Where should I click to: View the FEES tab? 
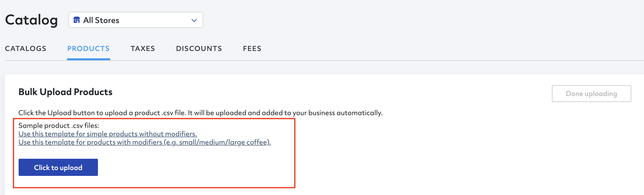252,49
